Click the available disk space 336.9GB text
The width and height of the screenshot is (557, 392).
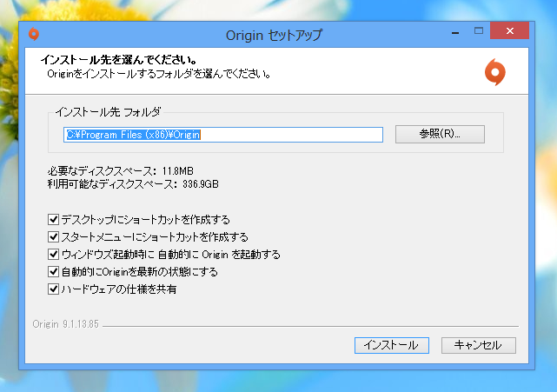pyautogui.click(x=133, y=184)
